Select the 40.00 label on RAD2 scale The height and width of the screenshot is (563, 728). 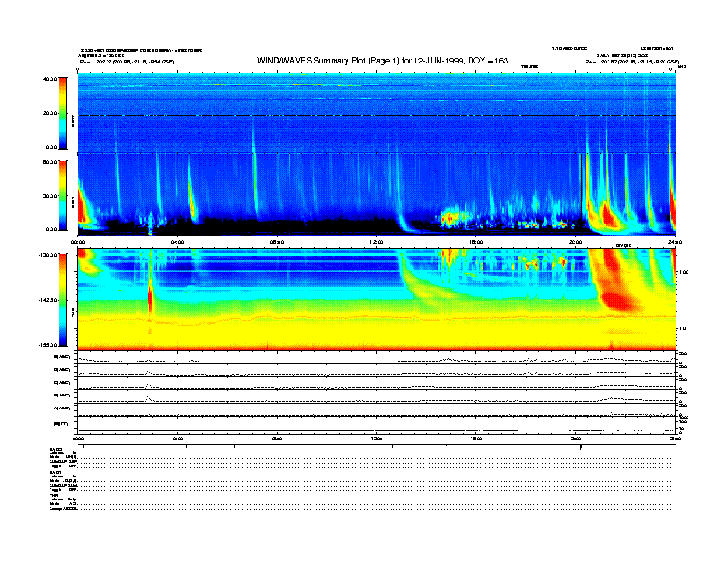(x=50, y=79)
